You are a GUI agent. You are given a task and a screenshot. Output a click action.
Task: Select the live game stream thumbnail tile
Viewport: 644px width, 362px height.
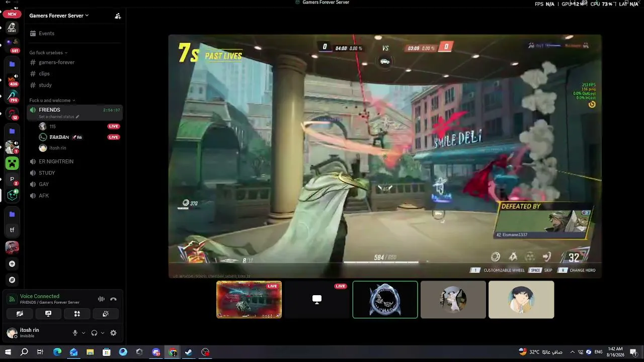point(249,300)
